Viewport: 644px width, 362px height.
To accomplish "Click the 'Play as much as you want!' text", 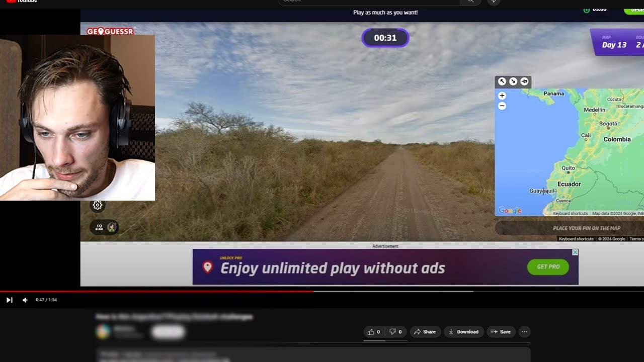I will [x=385, y=13].
